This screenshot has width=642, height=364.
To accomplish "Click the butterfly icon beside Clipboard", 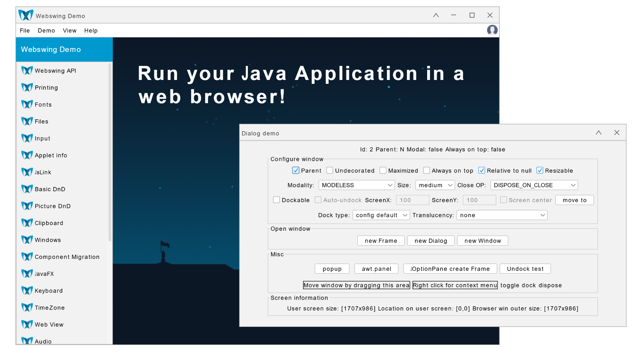I will (x=27, y=223).
